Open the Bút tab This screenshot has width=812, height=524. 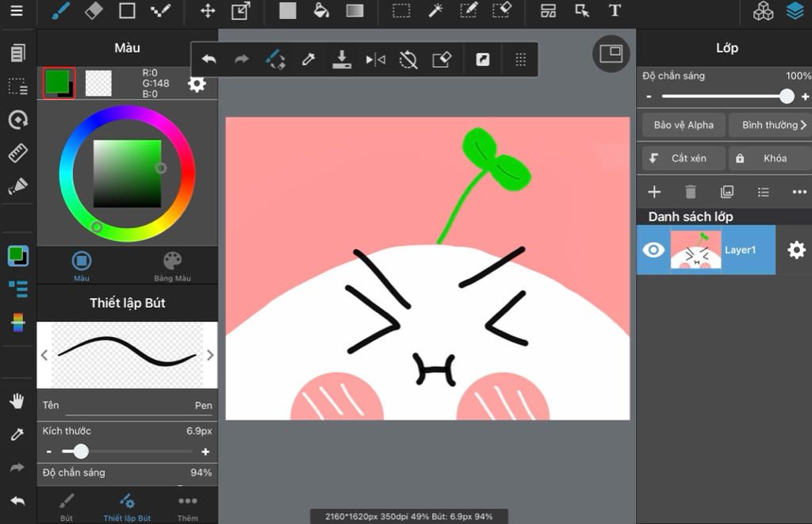67,507
